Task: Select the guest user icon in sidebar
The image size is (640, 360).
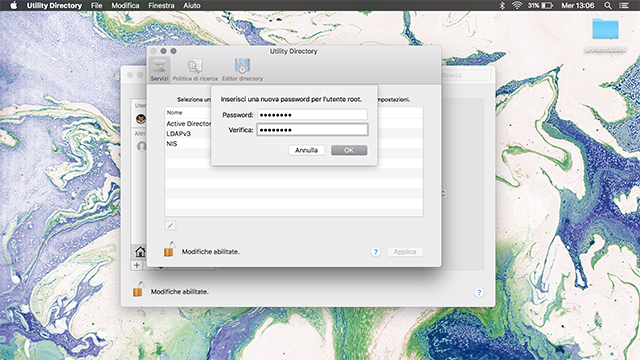Action: [x=141, y=146]
